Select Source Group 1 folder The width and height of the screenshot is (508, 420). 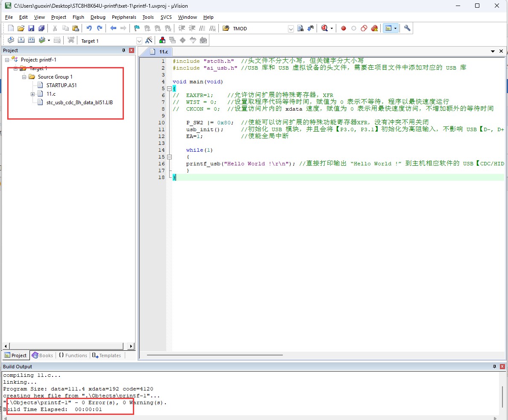coord(55,77)
